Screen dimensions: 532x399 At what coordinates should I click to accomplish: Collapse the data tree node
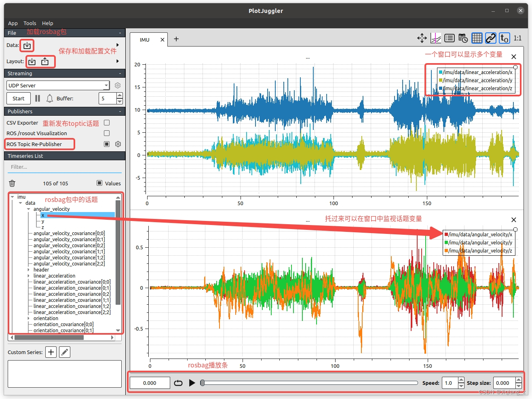21,203
